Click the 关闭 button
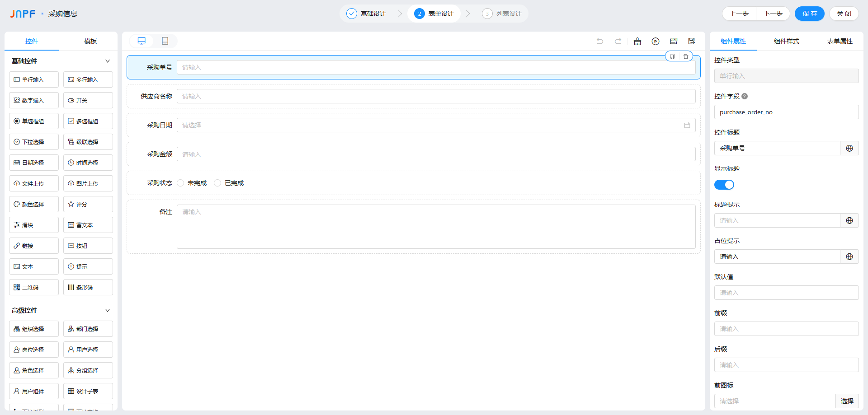Image resolution: width=868 pixels, height=415 pixels. [x=844, y=14]
